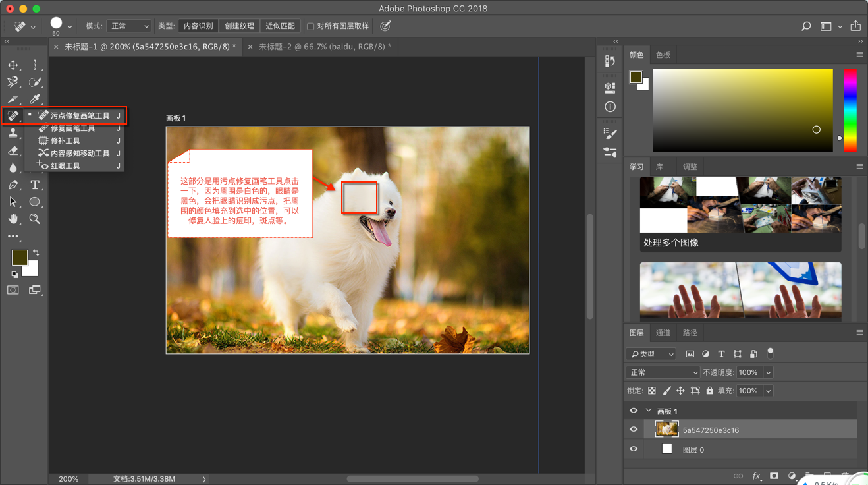Screen dimensions: 868x485
Task: Hide the 5a547250e3c16 layer
Action: coord(634,430)
